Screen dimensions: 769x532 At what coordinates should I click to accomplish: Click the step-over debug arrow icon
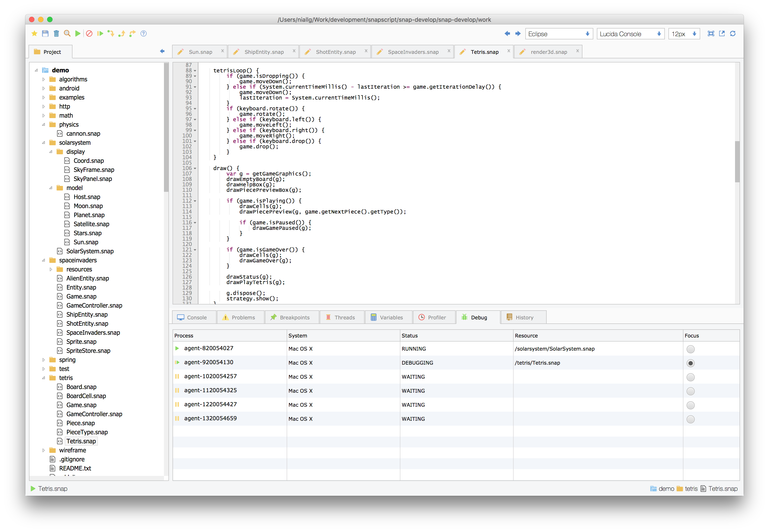tap(132, 34)
